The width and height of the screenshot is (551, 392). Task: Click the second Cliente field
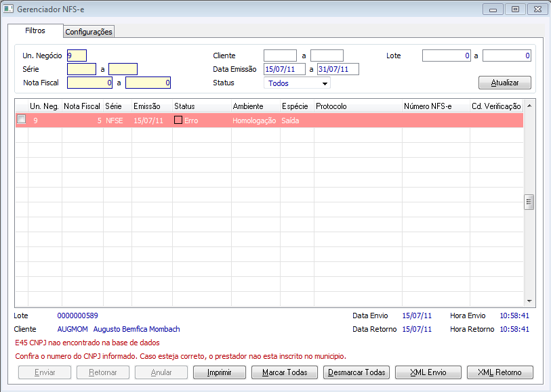tap(327, 56)
